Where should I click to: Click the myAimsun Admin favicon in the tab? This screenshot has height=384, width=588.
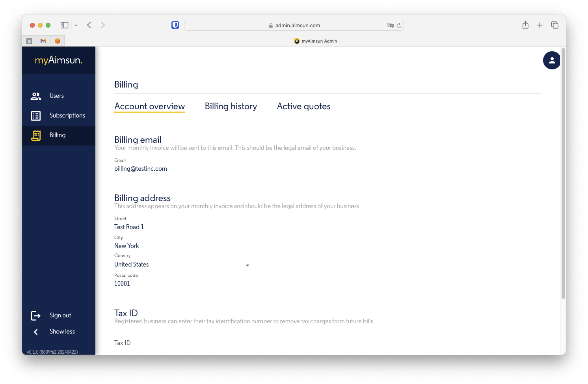[297, 41]
